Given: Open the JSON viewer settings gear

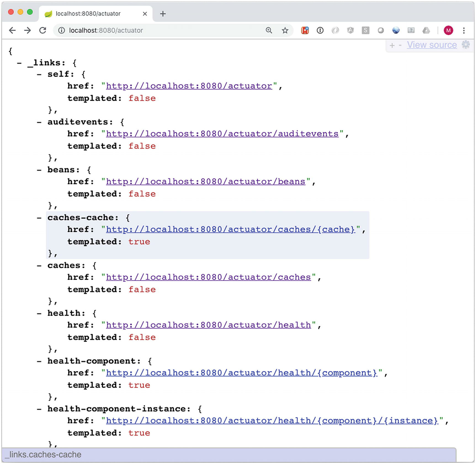Looking at the screenshot, I should (x=466, y=45).
